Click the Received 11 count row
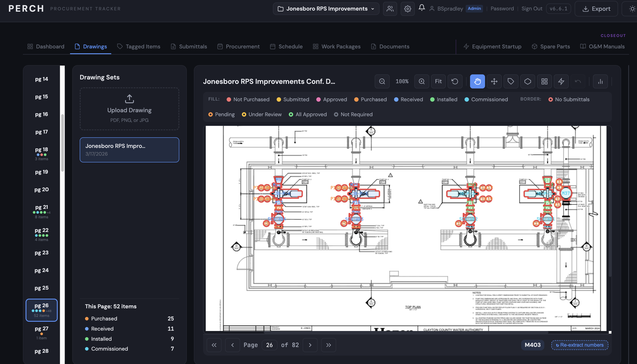The height and width of the screenshot is (364, 637). click(x=129, y=329)
